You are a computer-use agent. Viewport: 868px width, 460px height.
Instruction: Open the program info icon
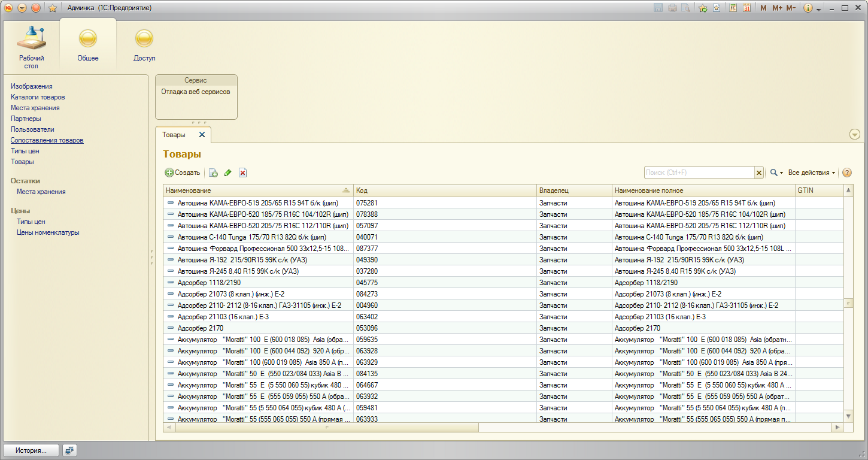click(x=808, y=8)
